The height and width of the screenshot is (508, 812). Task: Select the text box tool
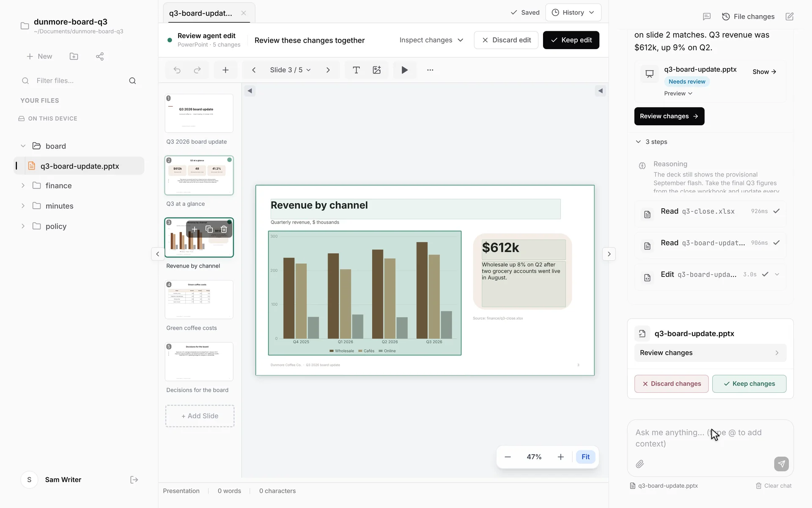pyautogui.click(x=356, y=70)
